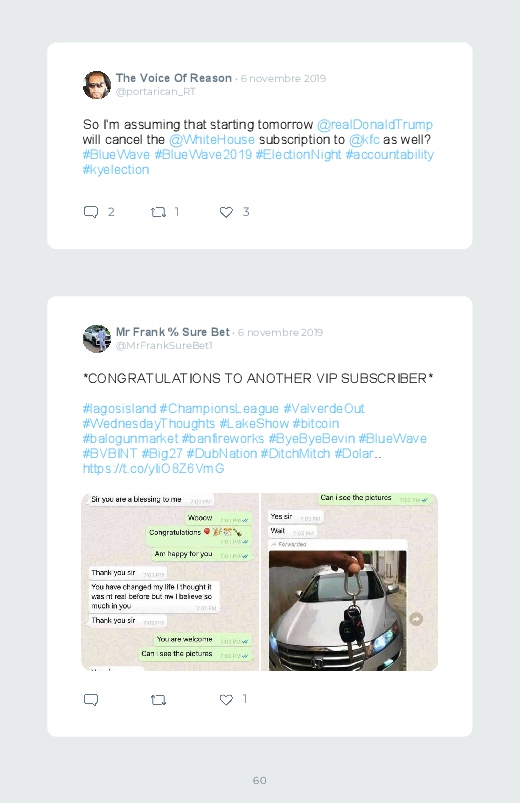Click the forward arrow on car photo

[417, 619]
